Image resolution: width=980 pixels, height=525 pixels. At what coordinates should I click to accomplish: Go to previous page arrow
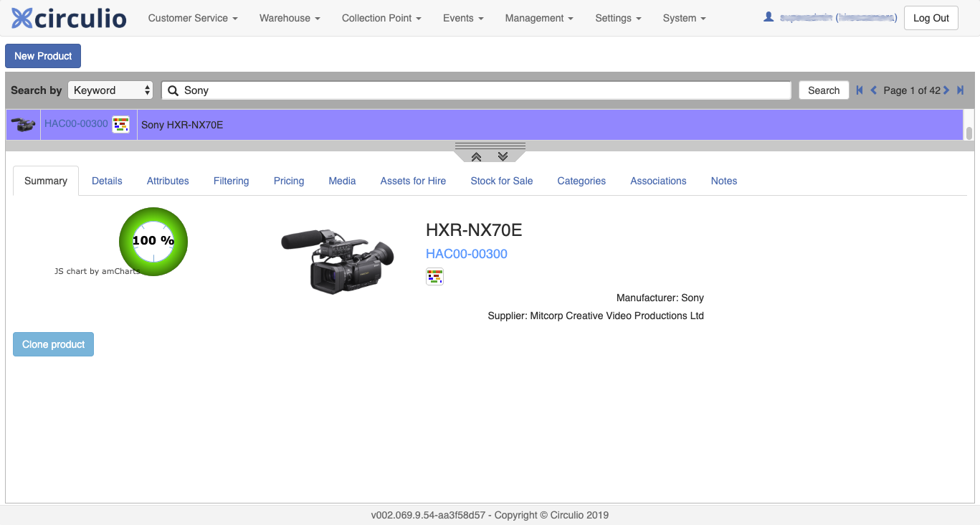pyautogui.click(x=873, y=90)
